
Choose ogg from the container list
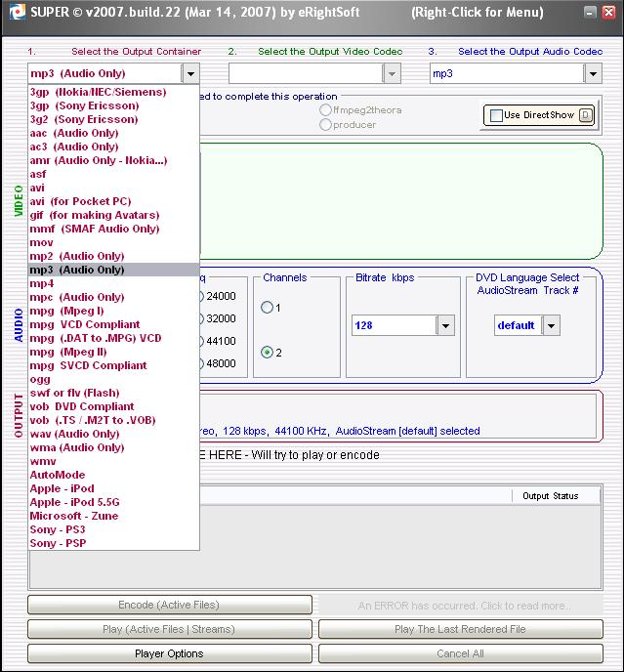(x=113, y=379)
